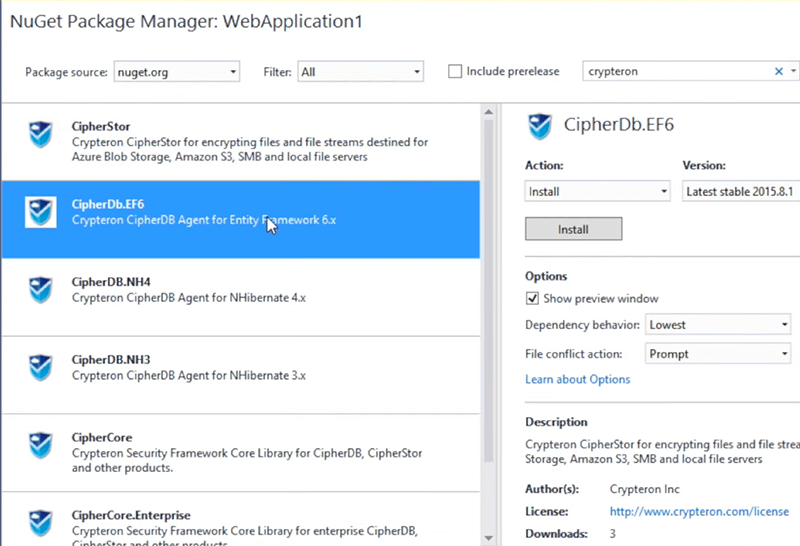Click the CipherDB.NH3 package shield icon
The height and width of the screenshot is (546, 800).
pyautogui.click(x=40, y=367)
